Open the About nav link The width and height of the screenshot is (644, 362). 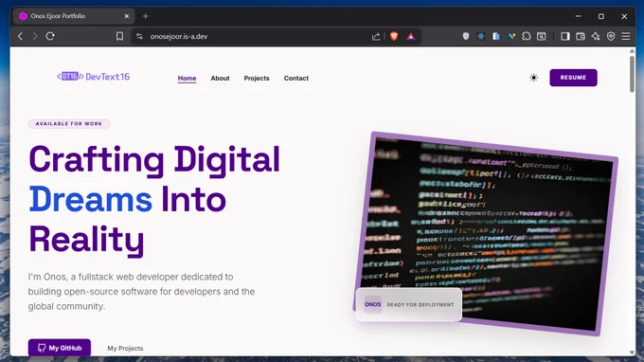pyautogui.click(x=220, y=78)
